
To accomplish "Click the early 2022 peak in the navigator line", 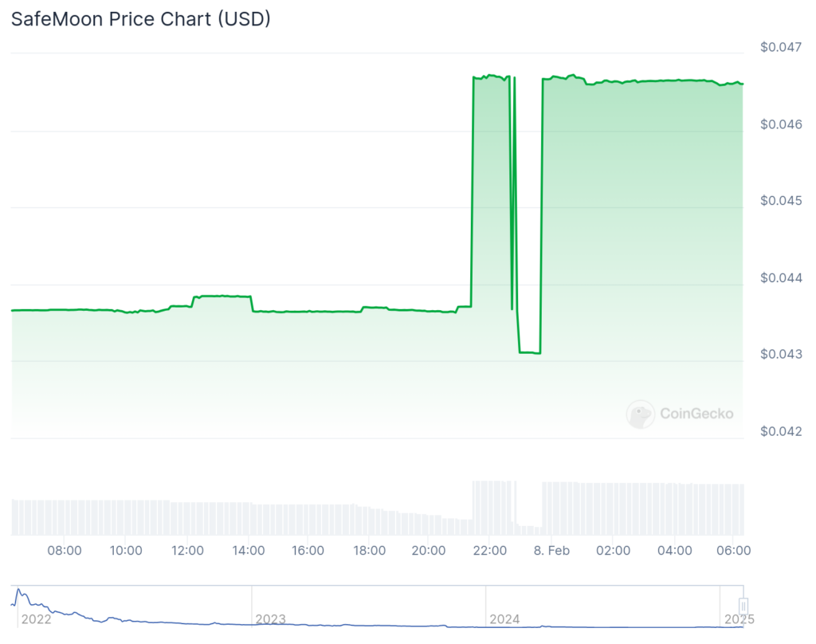I will pyautogui.click(x=18, y=591).
